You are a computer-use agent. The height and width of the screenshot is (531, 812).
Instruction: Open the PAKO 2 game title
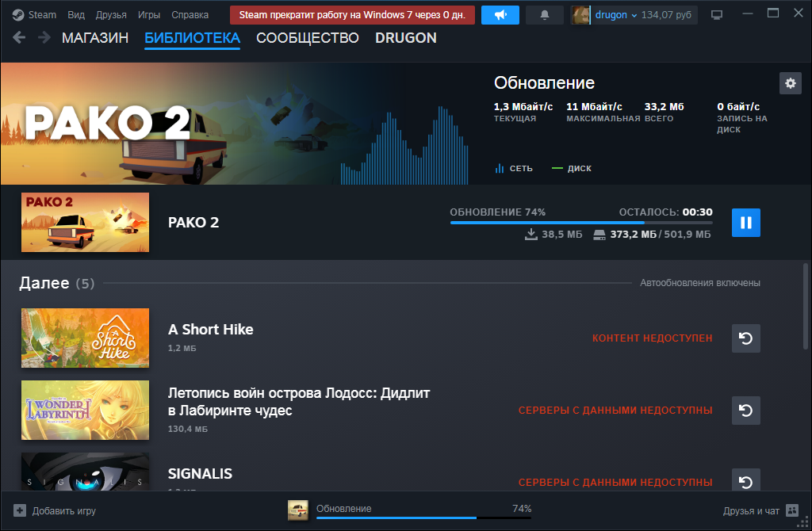pyautogui.click(x=193, y=223)
